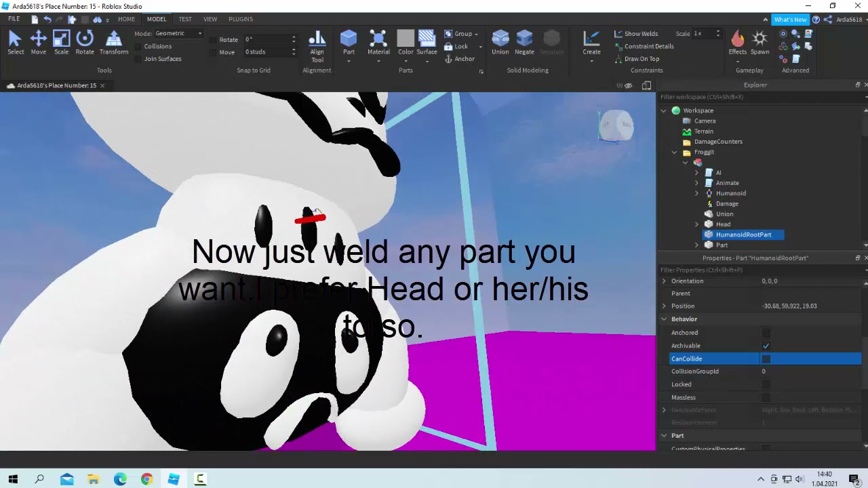This screenshot has height=488, width=868.
Task: Check the Massless property box
Action: point(766,397)
